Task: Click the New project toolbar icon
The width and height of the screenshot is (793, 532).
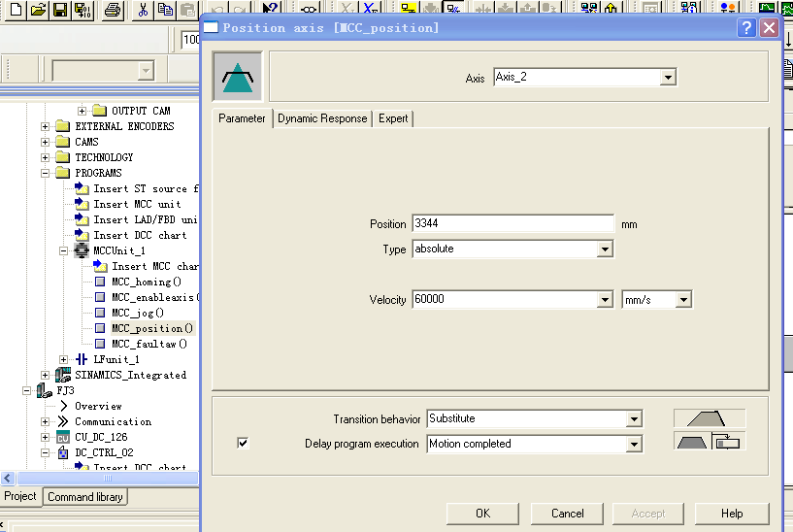Action: pos(16,9)
